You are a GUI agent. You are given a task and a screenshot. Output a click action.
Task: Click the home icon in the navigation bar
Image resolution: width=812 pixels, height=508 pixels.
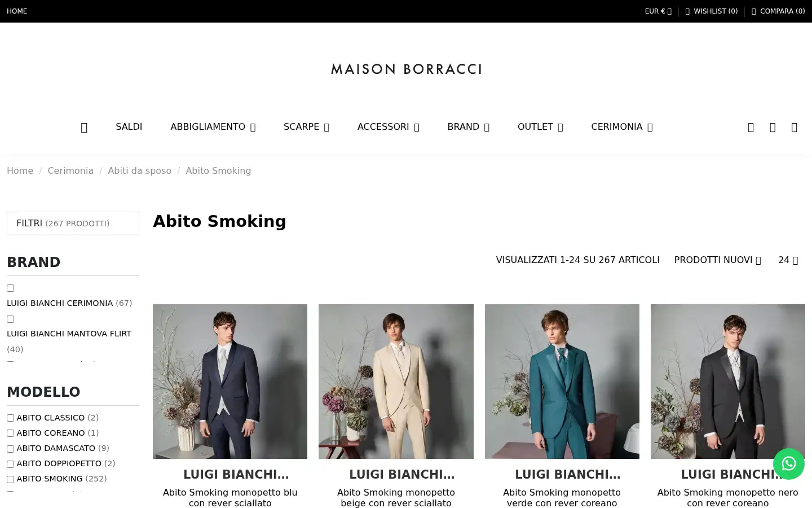(x=84, y=128)
